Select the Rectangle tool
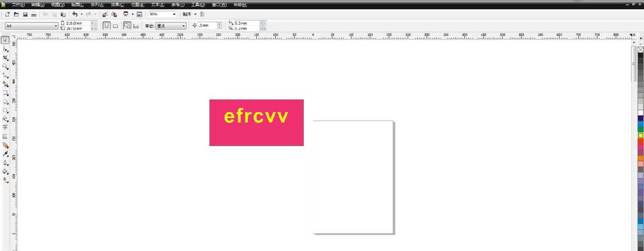The height and width of the screenshot is (251, 644). [5, 93]
